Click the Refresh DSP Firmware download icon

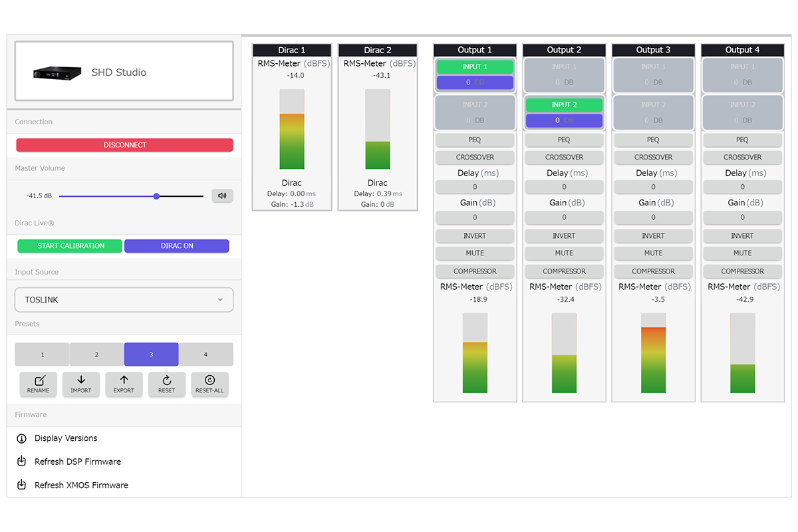pos(21,462)
